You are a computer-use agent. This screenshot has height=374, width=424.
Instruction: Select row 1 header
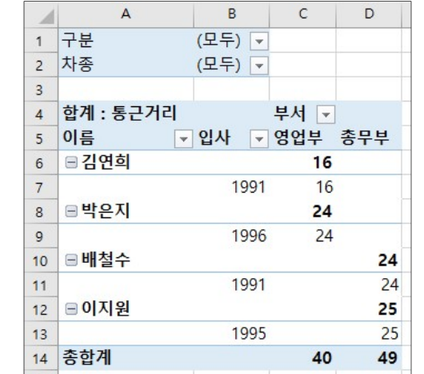click(x=41, y=41)
